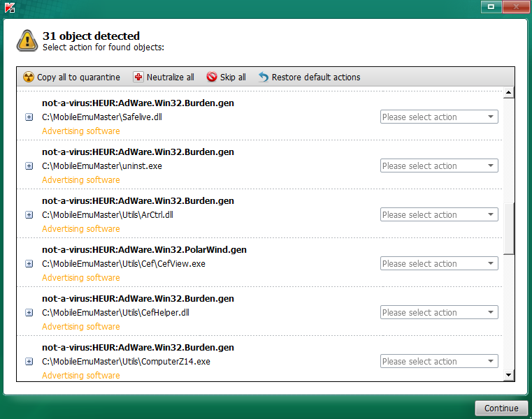Select Skip all

226,78
